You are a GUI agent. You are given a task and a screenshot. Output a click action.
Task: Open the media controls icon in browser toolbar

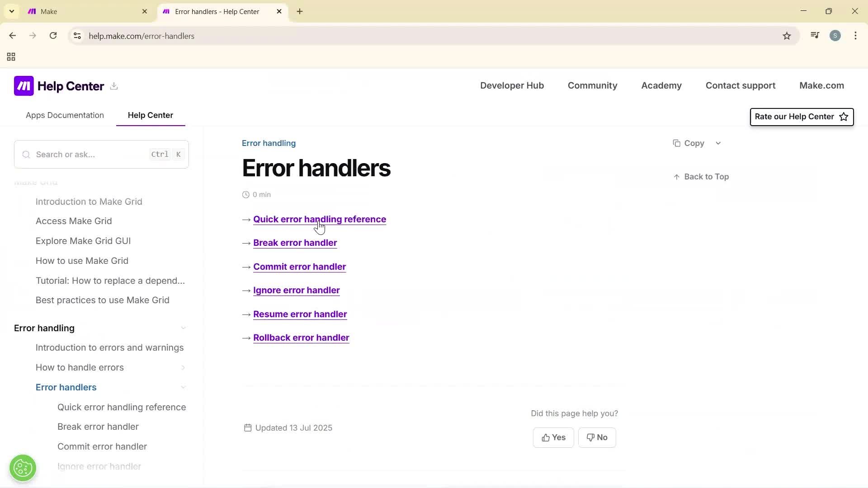(815, 35)
